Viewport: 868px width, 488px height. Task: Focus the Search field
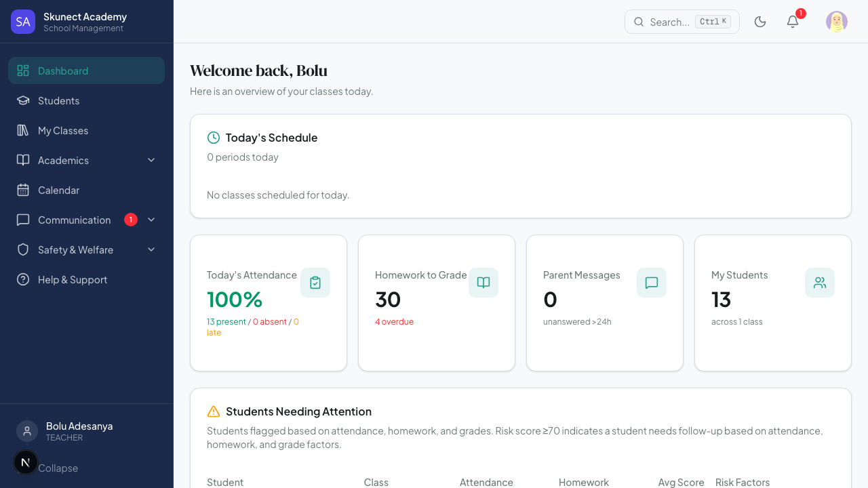(x=682, y=22)
